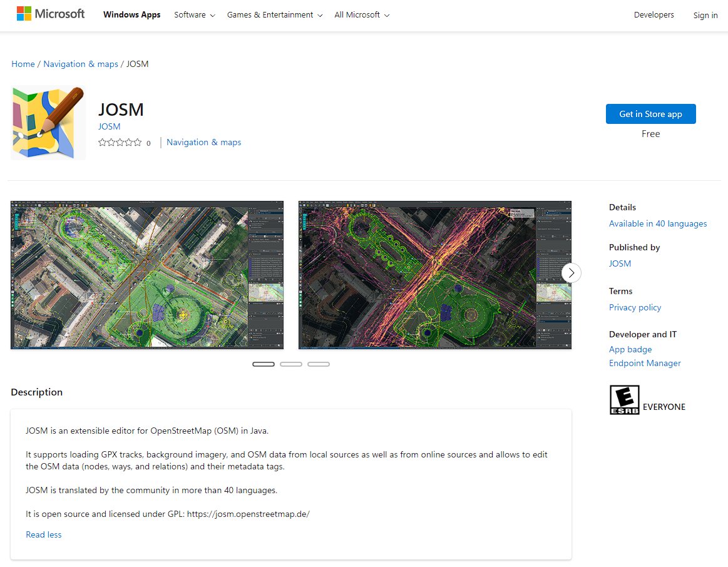Screen dimensions: 728x567
Task: Go to Home breadcrumb
Action: coord(23,64)
